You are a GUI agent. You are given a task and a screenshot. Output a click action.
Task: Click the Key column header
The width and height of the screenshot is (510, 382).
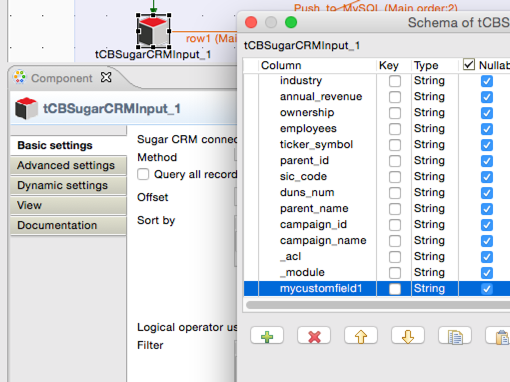(394, 65)
